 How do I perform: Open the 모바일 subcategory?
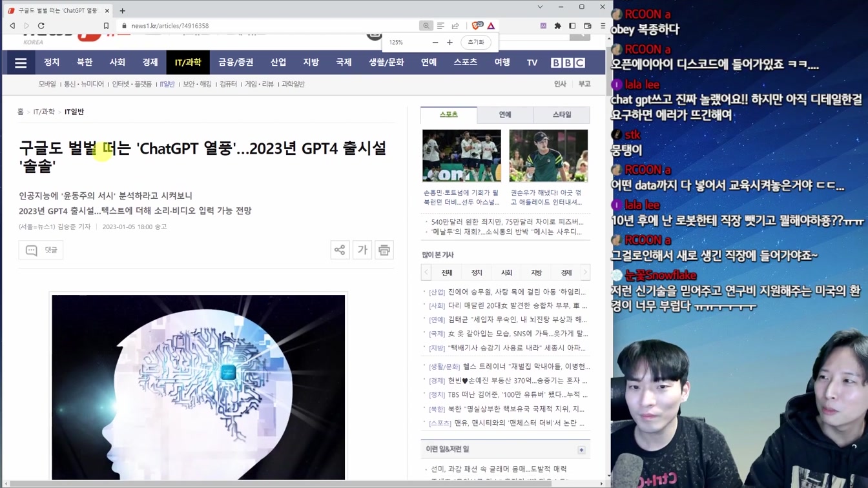(47, 85)
